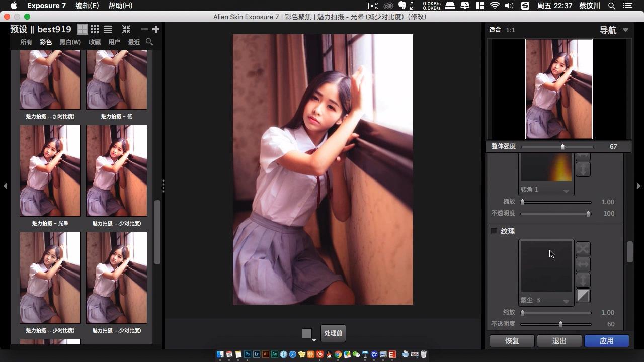Open the 帮助(H) menu
The image size is (644, 362).
[x=120, y=6]
